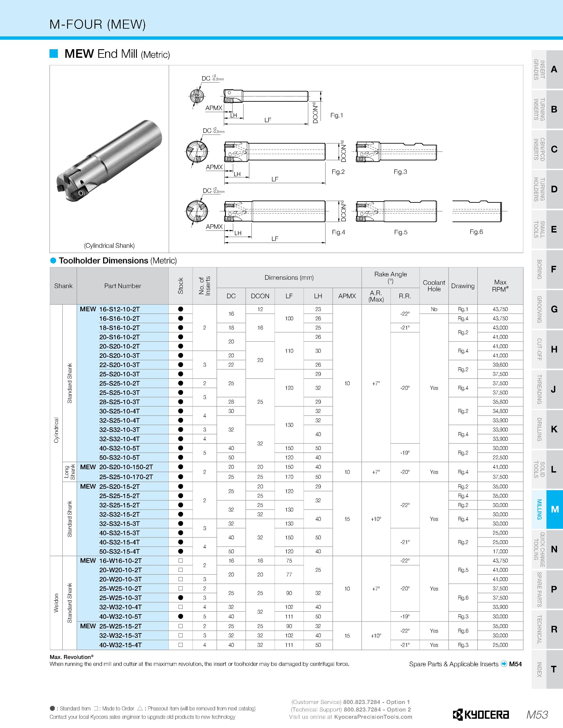
Task: Visit KyoceraPrecisionTools.com link
Action: [x=373, y=717]
